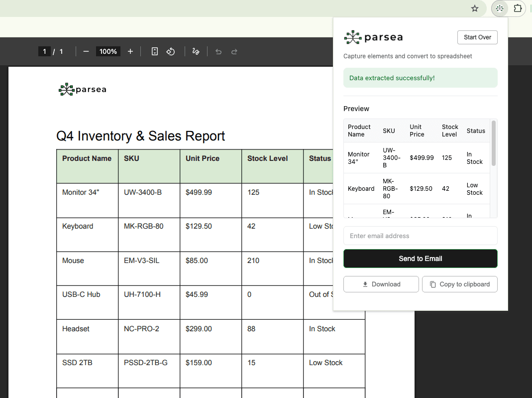
Task: Open the Chrome extensions puzzle icon
Action: [518, 8]
